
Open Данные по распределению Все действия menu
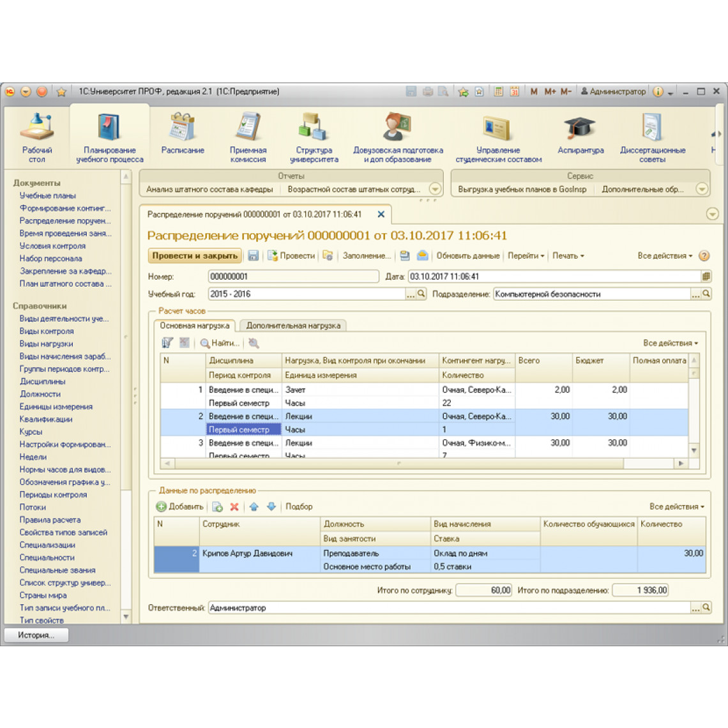click(676, 506)
